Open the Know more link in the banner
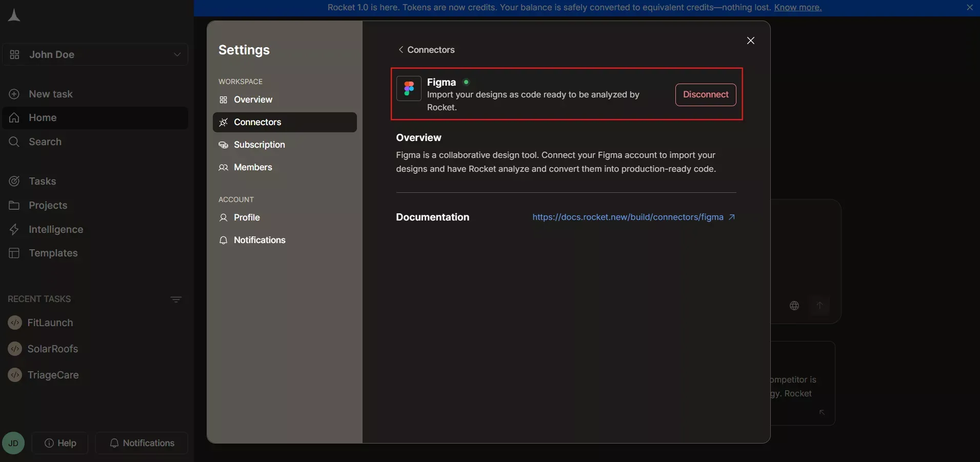 tap(798, 7)
